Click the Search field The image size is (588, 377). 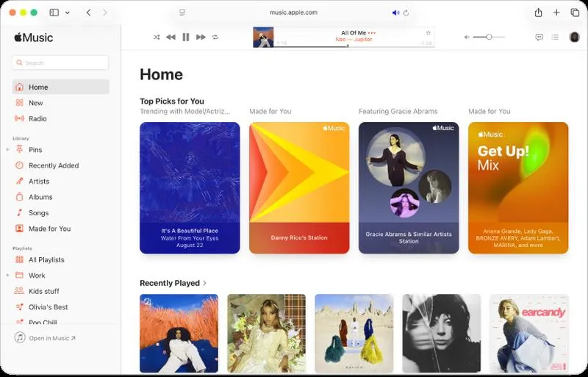click(x=61, y=62)
